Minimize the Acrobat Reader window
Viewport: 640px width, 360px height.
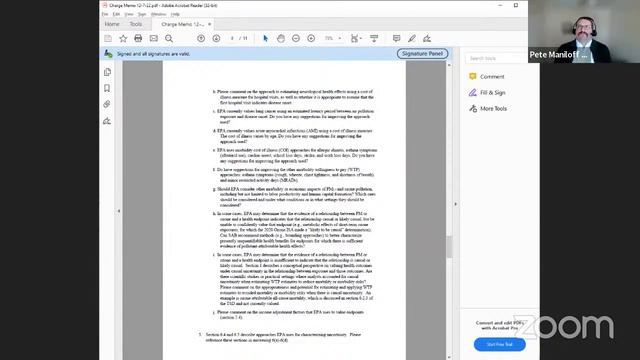[x=500, y=5]
